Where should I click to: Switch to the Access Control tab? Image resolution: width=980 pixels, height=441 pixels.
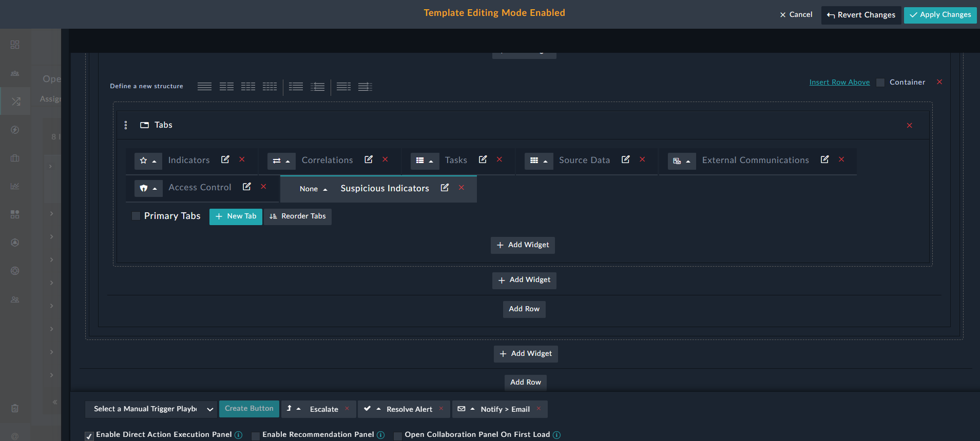200,187
